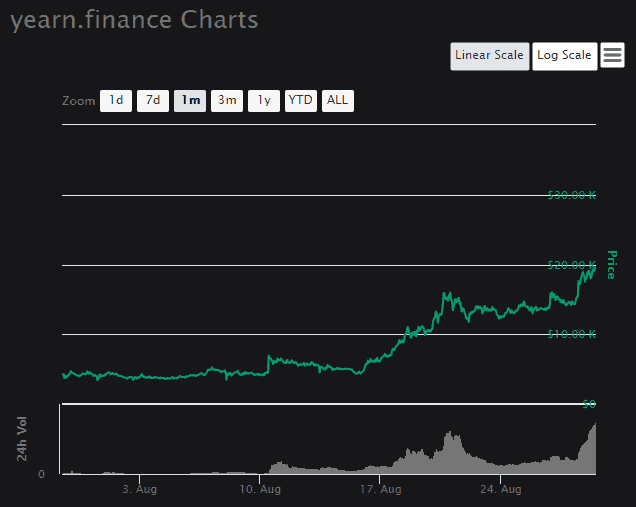Show year-to-date with YTD button
This screenshot has height=507, width=636.
click(301, 101)
